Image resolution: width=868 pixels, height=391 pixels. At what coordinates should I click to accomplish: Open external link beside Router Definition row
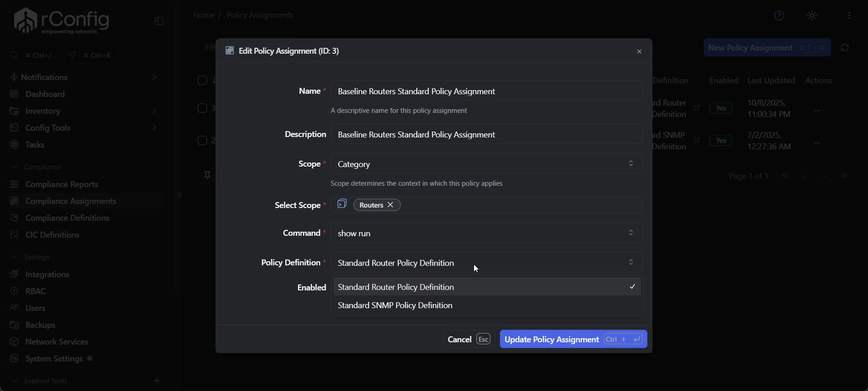pyautogui.click(x=696, y=108)
